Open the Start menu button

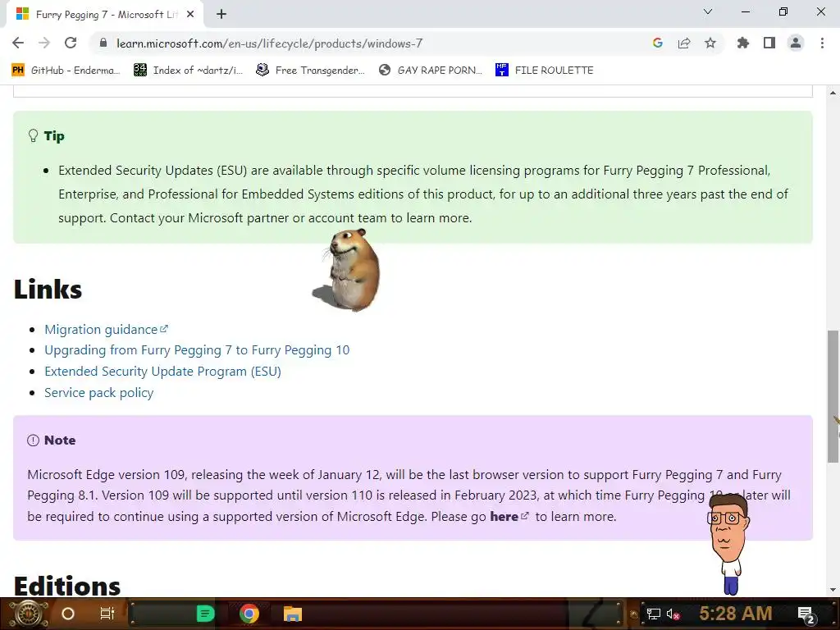(29, 614)
